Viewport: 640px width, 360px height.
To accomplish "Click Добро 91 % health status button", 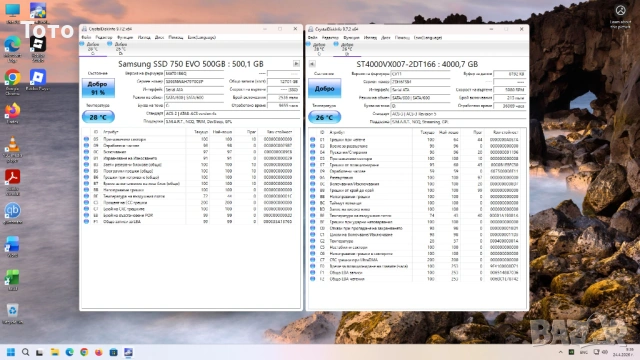I will [98, 88].
